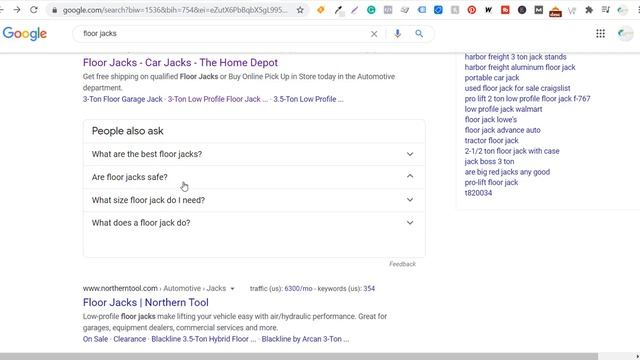This screenshot has width=640, height=360.
Task: Expand 'What size floor jack do I need?'
Action: point(254,200)
